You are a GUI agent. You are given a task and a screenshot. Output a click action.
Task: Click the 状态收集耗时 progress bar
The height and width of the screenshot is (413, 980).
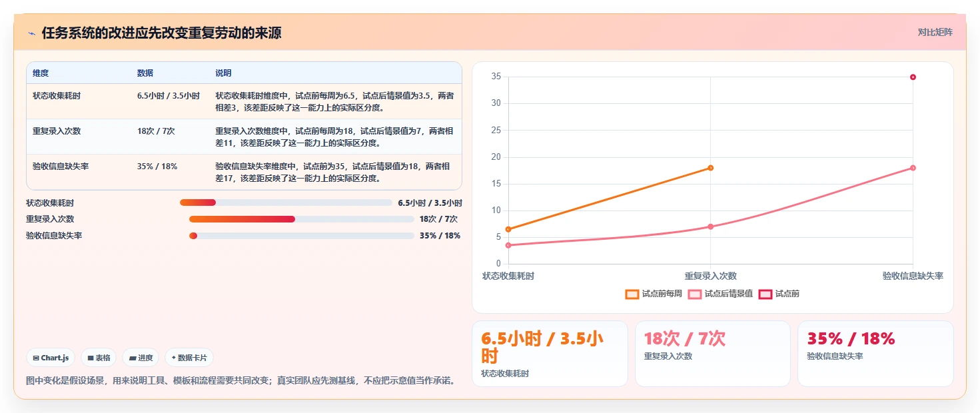click(x=286, y=203)
